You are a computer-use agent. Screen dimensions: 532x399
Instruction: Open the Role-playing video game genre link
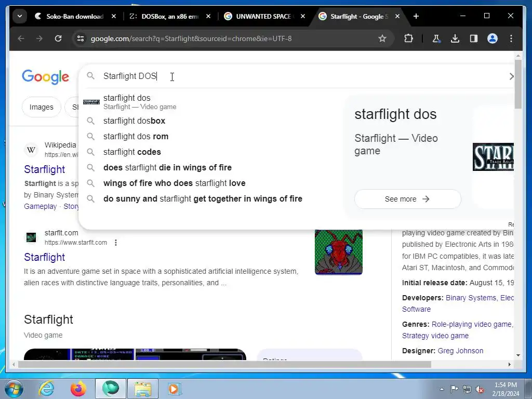472,324
